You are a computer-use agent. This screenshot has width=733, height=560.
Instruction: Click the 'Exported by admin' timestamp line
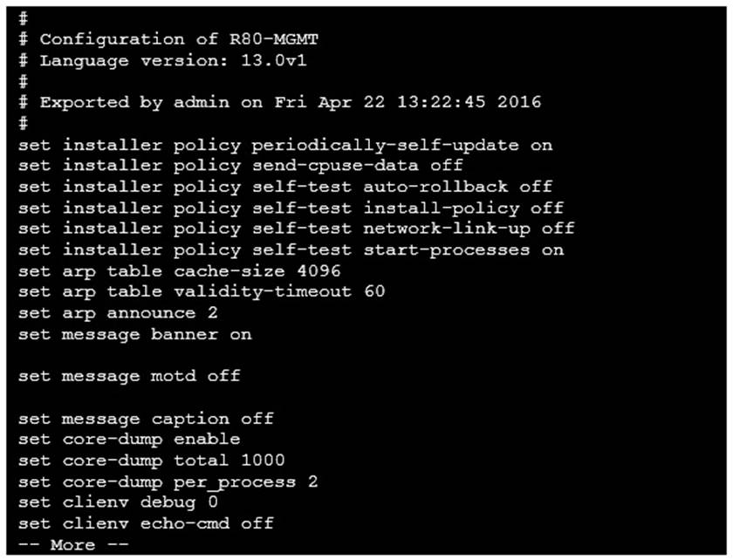point(279,102)
